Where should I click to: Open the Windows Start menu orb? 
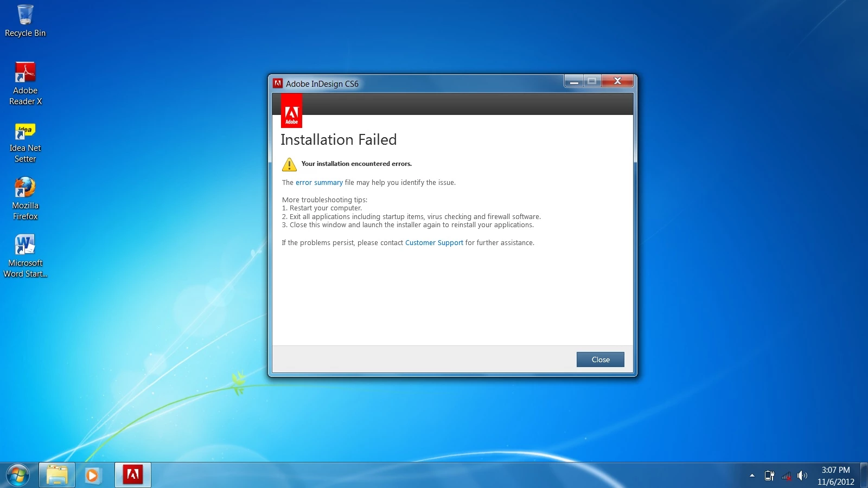coord(18,476)
